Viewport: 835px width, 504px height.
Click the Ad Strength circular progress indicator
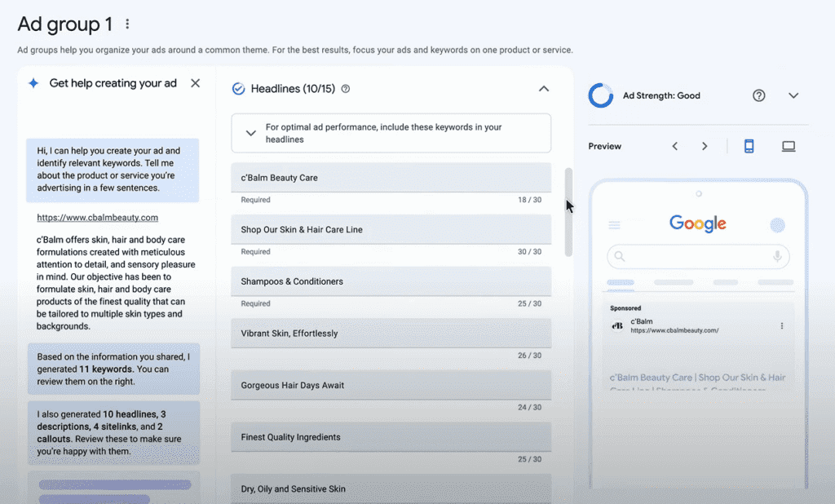click(601, 95)
